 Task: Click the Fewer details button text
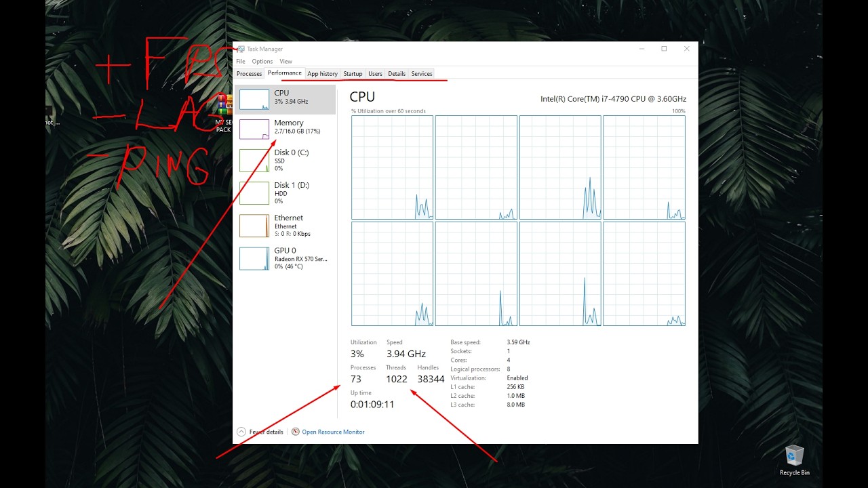(266, 432)
